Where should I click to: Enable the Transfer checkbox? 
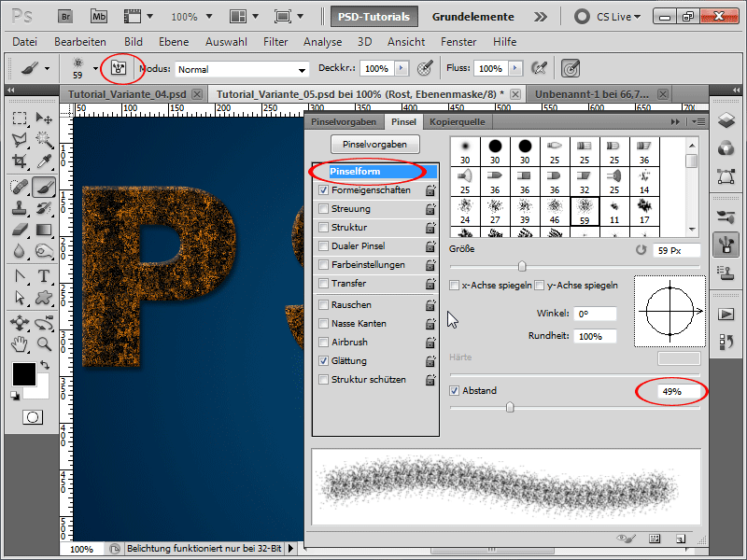(323, 283)
